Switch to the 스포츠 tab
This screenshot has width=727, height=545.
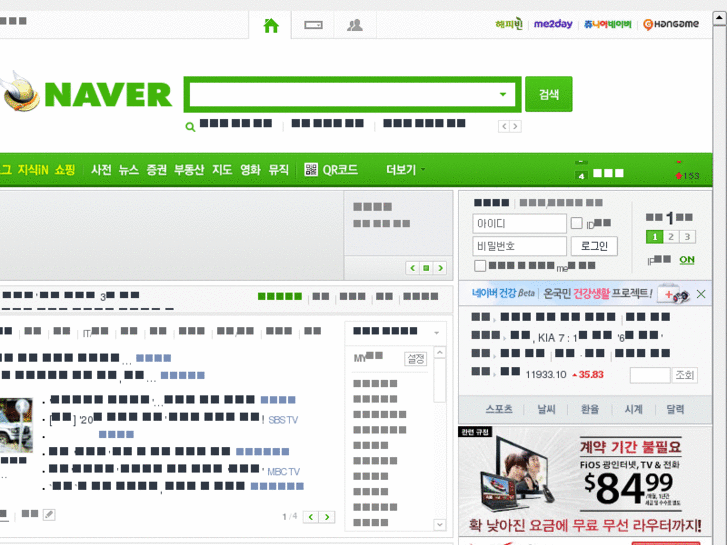pos(499,409)
